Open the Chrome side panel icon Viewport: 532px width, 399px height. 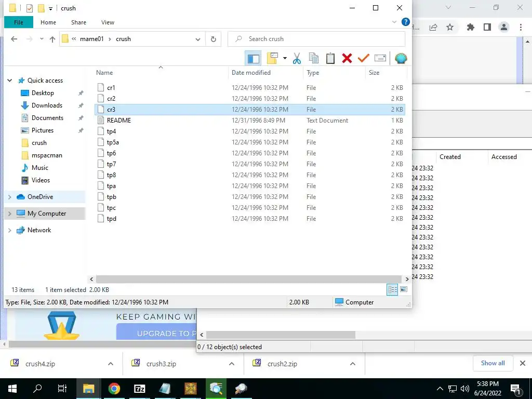(487, 27)
